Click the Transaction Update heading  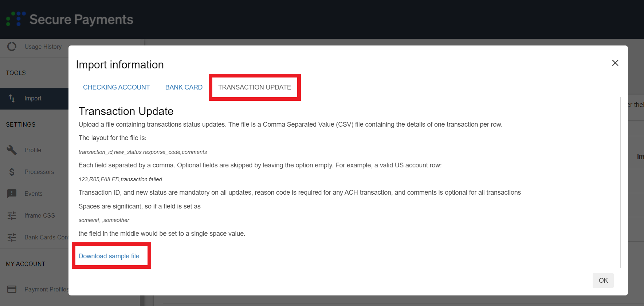pos(126,111)
